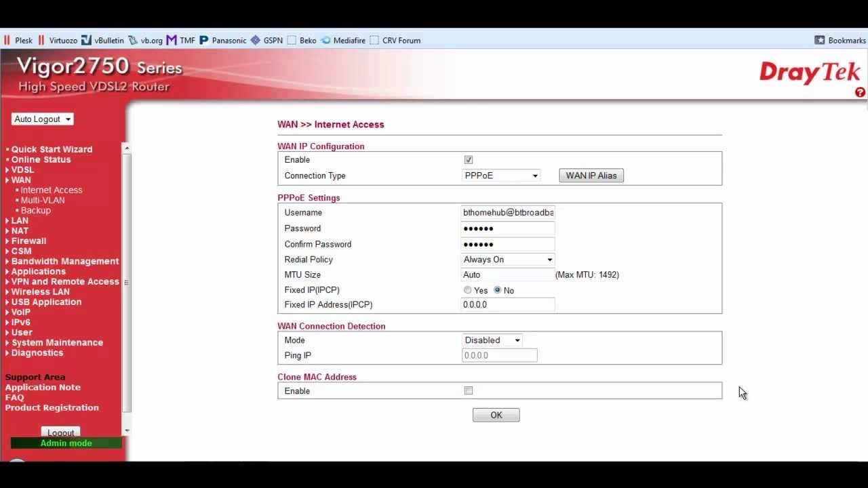Expand the VDSL menu section
The height and width of the screenshot is (488, 868).
tap(22, 170)
